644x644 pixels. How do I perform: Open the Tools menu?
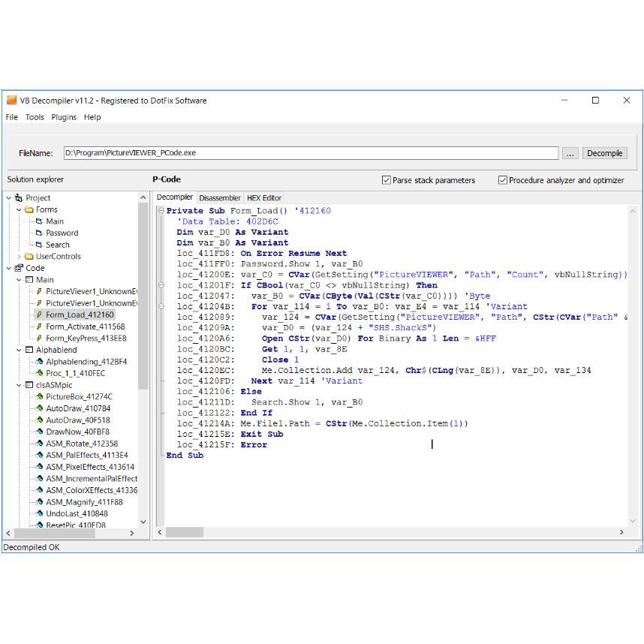pyautogui.click(x=35, y=117)
